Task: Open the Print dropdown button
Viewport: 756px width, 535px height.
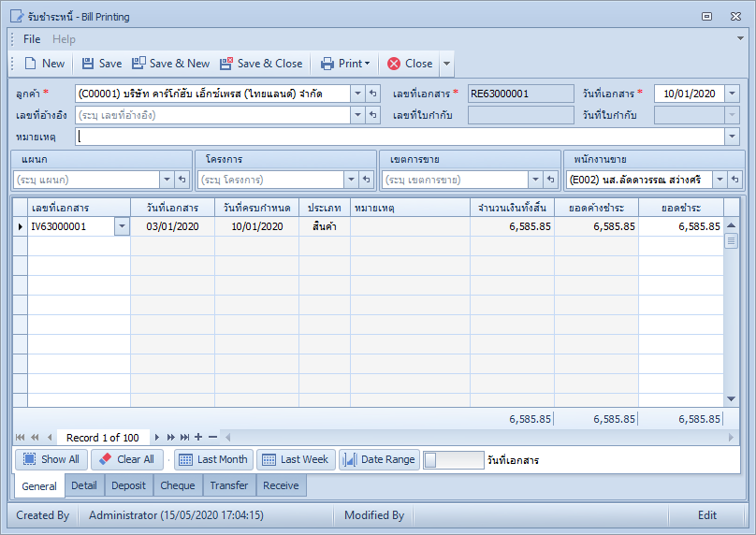Action: pos(345,64)
